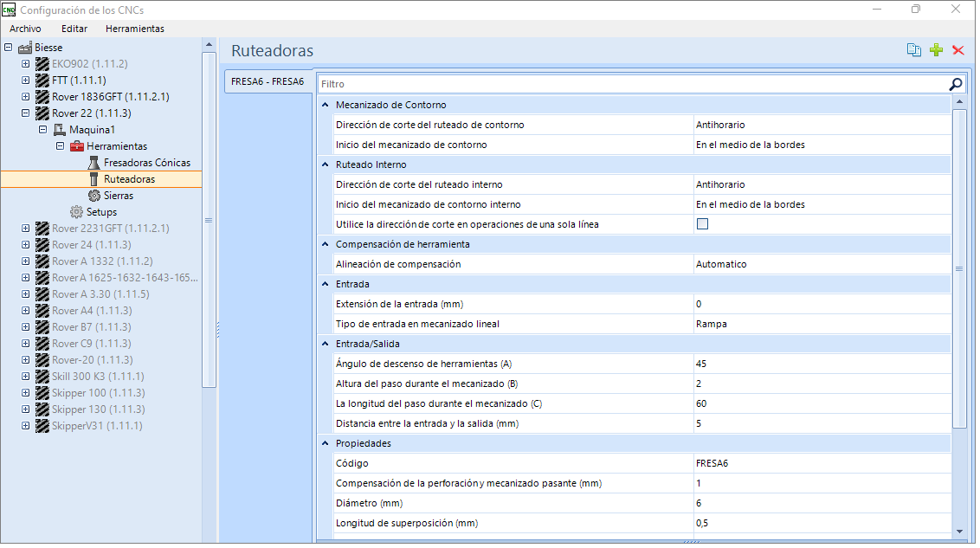Screen dimensions: 980x548
Task: Edit the Código value FRESA6
Action: (822, 464)
